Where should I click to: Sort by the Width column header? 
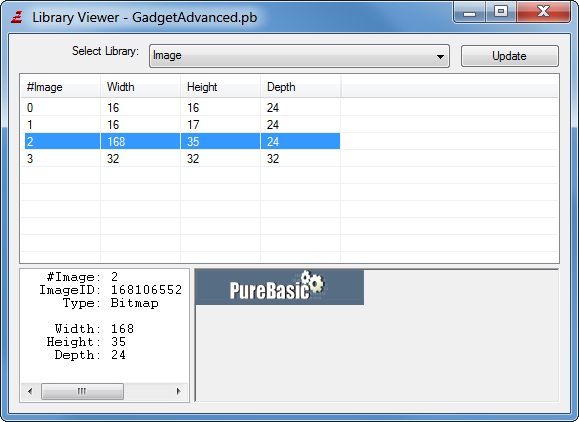pyautogui.click(x=140, y=87)
